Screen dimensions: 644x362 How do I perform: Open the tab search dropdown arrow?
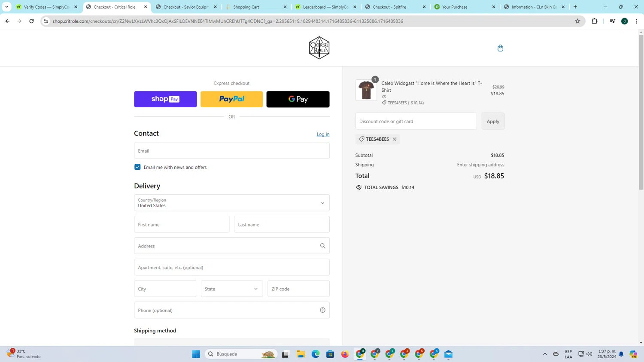pyautogui.click(x=6, y=7)
